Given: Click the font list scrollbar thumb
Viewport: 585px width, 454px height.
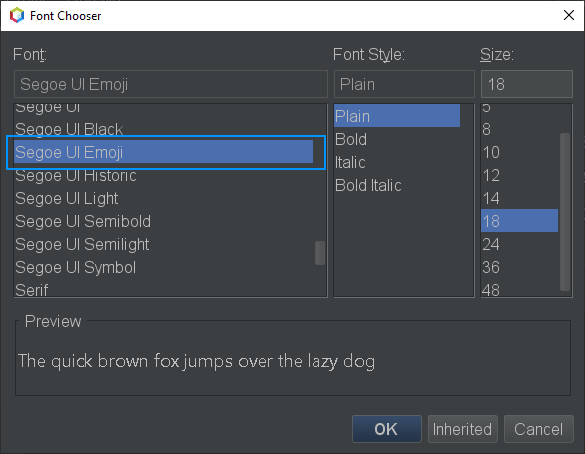Looking at the screenshot, I should 320,253.
